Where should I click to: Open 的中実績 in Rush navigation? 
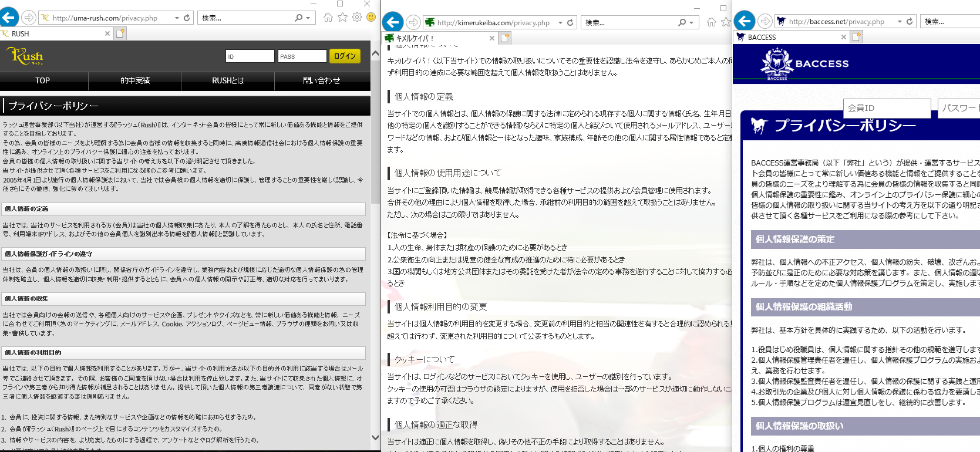pyautogui.click(x=135, y=80)
